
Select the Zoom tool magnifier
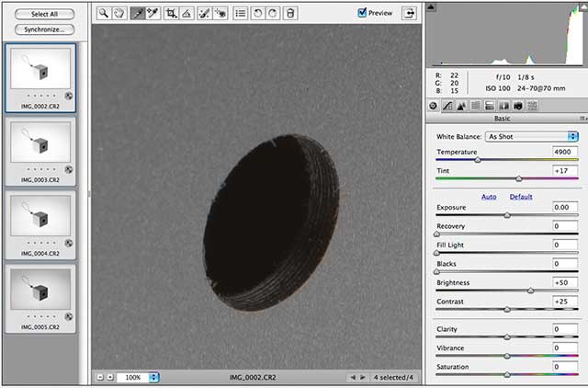point(103,14)
